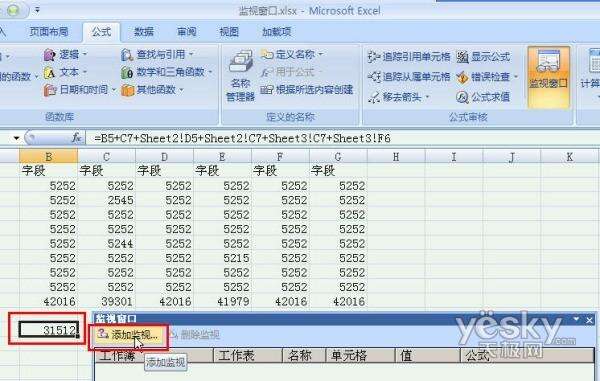
Task: Click 根据所选内容创建
Action: click(x=307, y=90)
